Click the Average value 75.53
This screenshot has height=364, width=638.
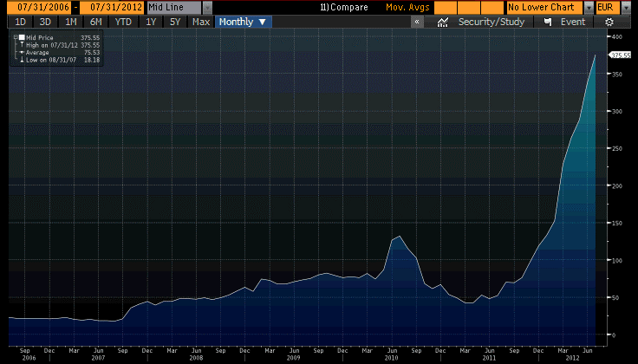pos(92,53)
